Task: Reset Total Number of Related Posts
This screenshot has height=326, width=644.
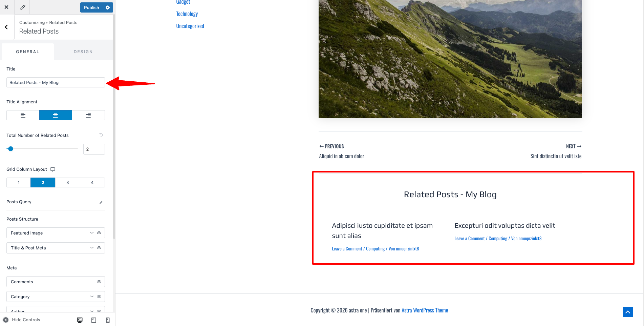Action: 101,135
